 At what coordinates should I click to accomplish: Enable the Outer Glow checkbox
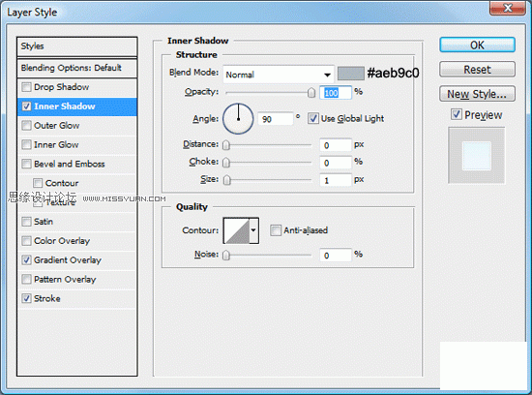[x=26, y=126]
